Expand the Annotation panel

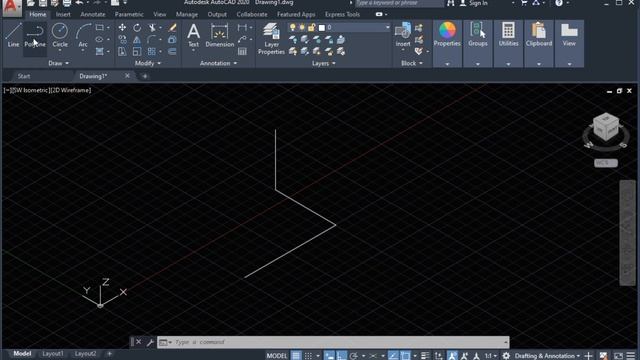click(218, 63)
